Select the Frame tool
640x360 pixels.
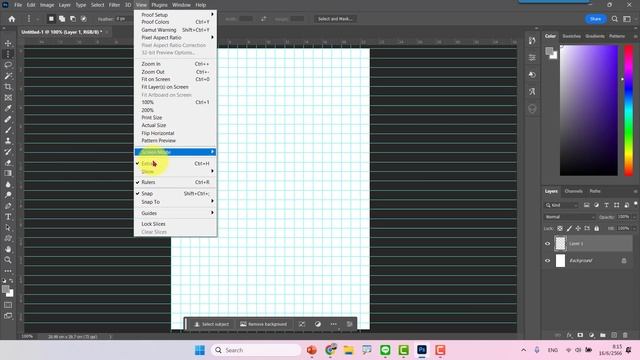[8, 98]
